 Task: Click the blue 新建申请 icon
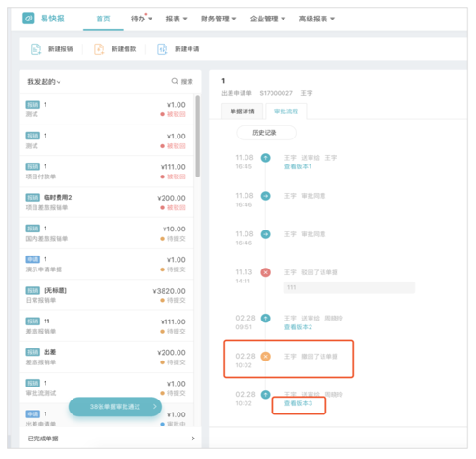[162, 49]
